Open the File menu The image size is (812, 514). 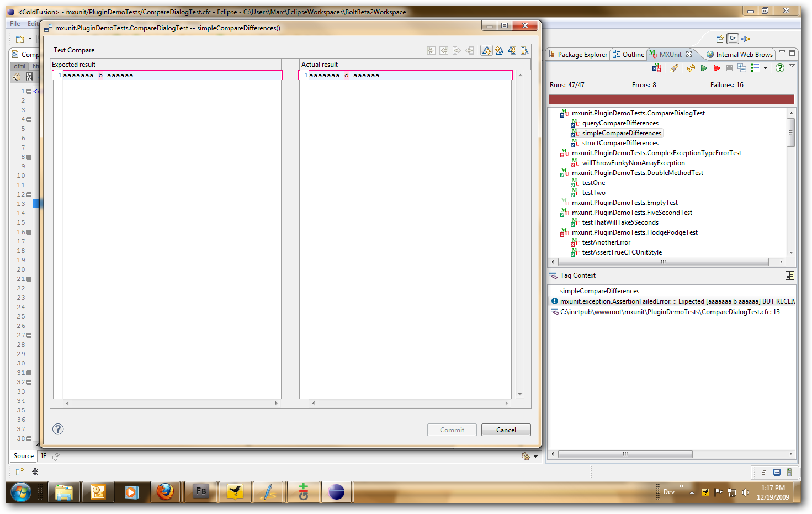click(x=15, y=24)
